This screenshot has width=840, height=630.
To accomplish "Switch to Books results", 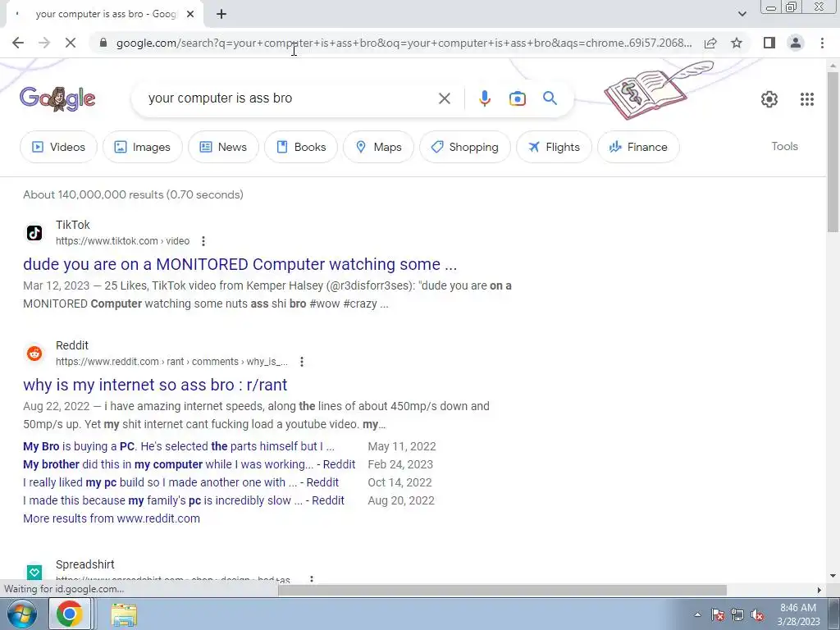I will (x=301, y=147).
